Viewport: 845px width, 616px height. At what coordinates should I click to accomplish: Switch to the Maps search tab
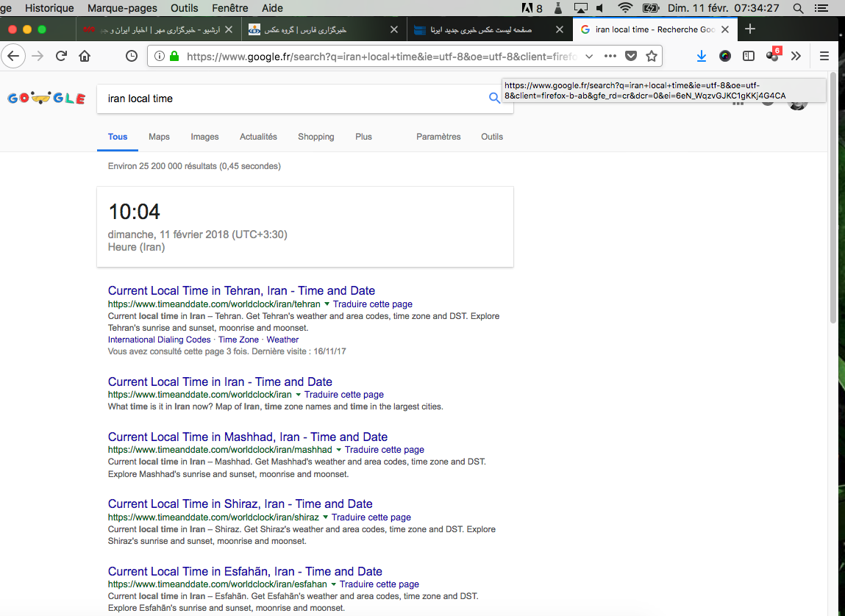tap(159, 137)
